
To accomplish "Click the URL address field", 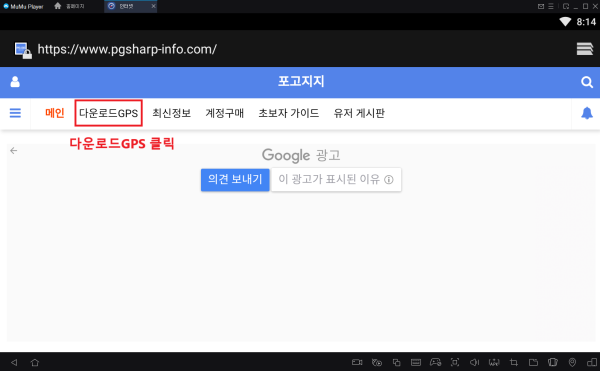I will pos(127,49).
